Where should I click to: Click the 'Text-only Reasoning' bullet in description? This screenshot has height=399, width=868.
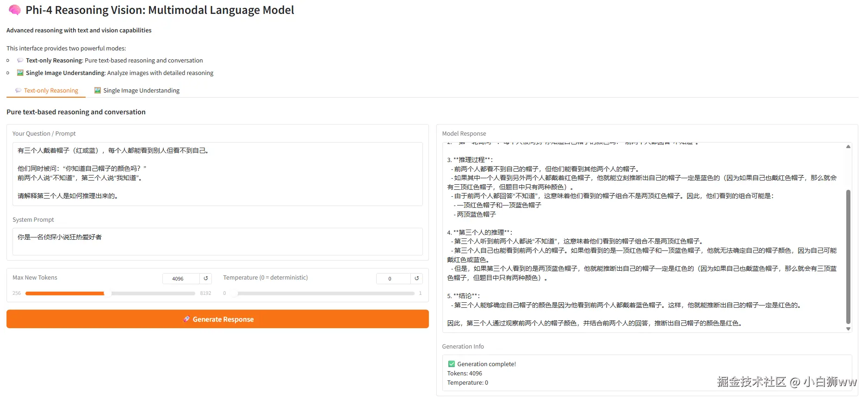click(x=114, y=60)
